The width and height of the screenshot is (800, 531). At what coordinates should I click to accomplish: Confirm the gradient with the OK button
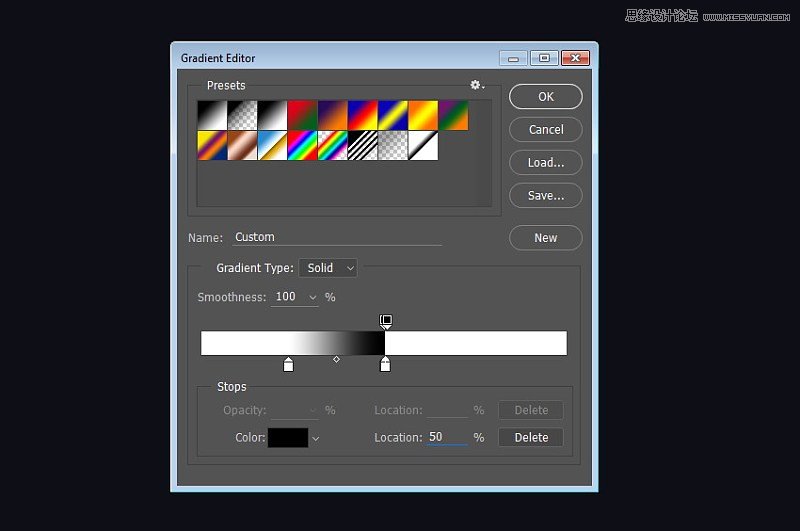coord(545,96)
